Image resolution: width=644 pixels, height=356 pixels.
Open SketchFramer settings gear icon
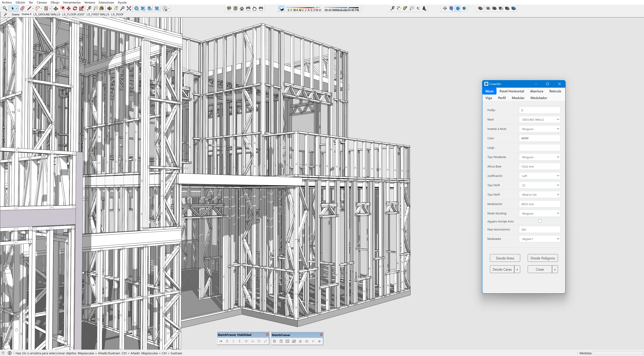(x=319, y=341)
